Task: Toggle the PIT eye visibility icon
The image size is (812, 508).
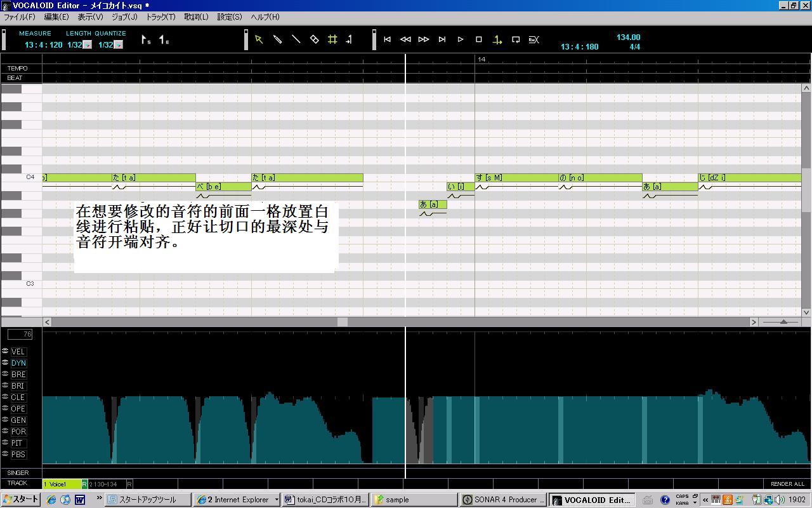Action: click(x=5, y=443)
